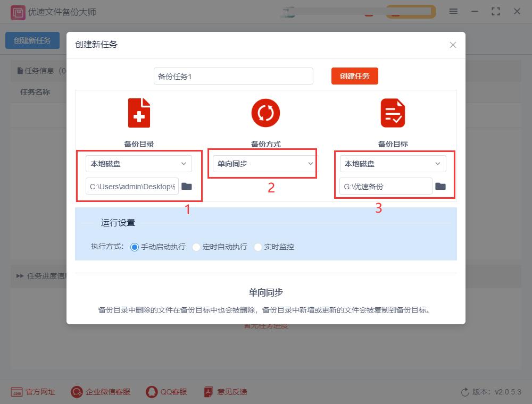The width and height of the screenshot is (532, 404).
Task: Click the orange 创建任务 button
Action: click(x=354, y=76)
